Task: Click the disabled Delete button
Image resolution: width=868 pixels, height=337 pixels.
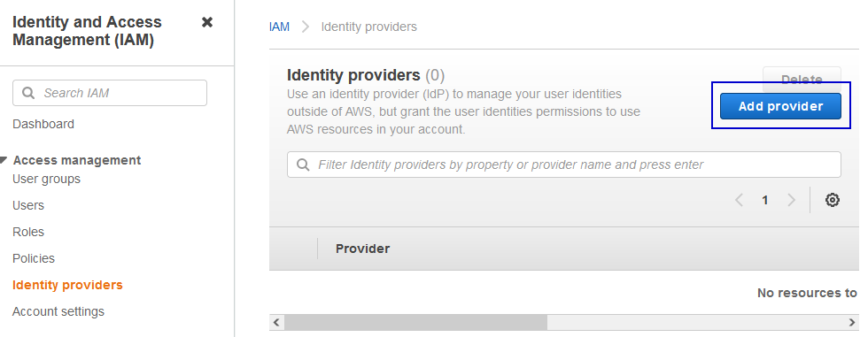Action: pos(802,80)
